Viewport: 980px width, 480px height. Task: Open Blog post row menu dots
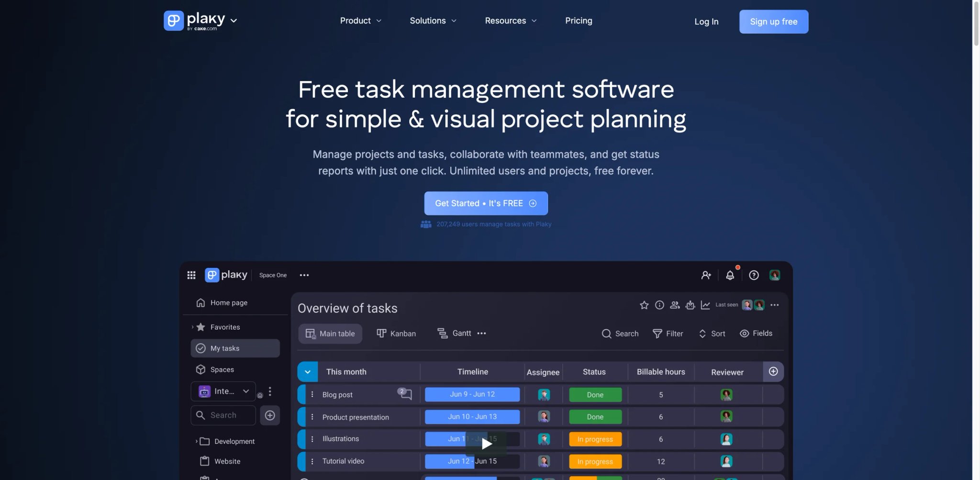click(312, 394)
